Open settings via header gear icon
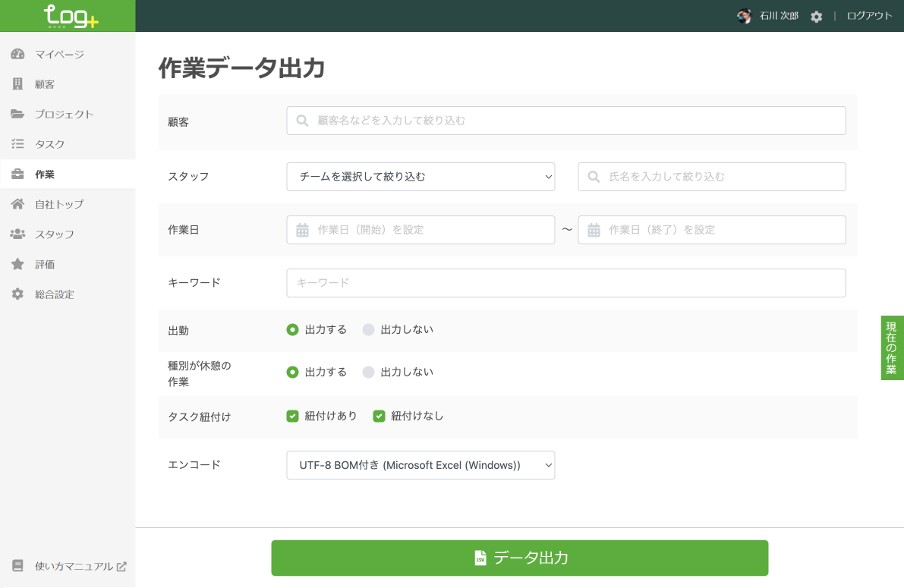Screen dimensions: 904x588 click(x=816, y=17)
